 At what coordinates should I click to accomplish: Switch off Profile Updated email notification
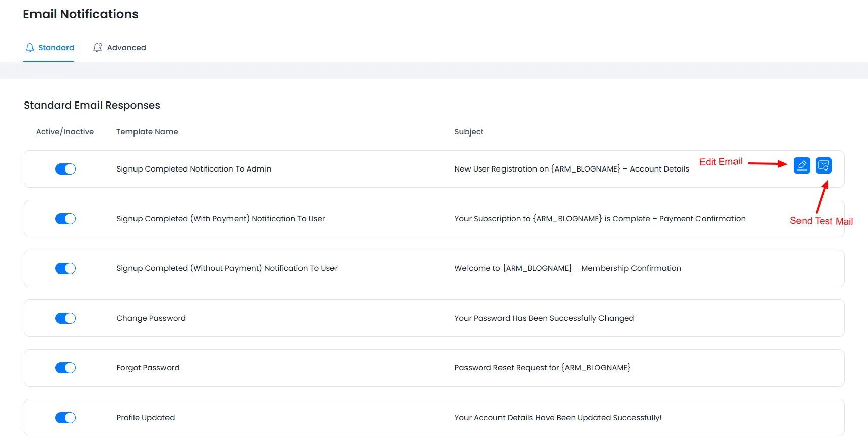[x=65, y=418]
